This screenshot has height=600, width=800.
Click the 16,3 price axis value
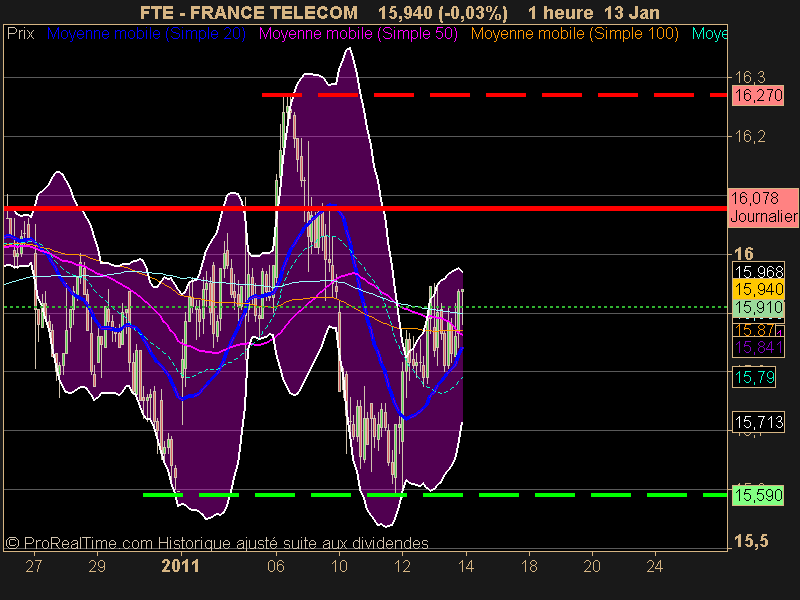(x=749, y=78)
